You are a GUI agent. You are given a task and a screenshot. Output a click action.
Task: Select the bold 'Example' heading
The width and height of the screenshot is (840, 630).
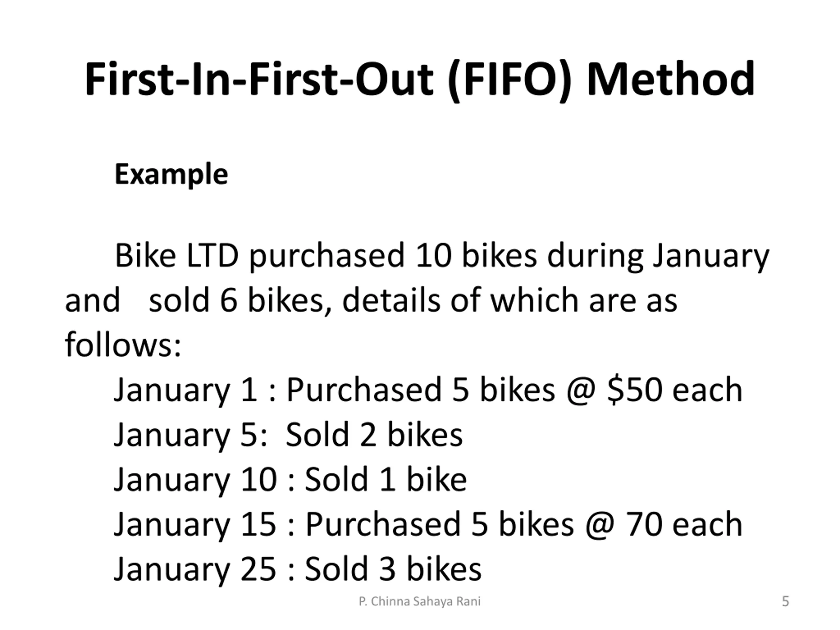click(171, 174)
